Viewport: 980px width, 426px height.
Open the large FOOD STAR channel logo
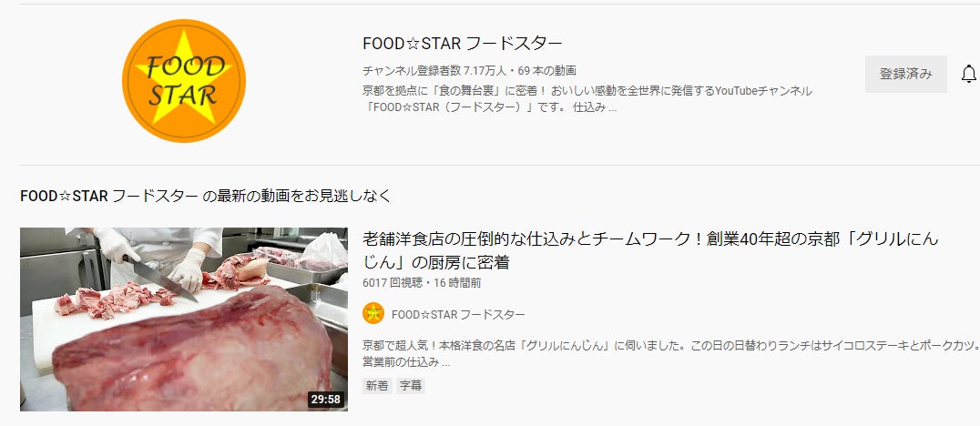coord(184,81)
